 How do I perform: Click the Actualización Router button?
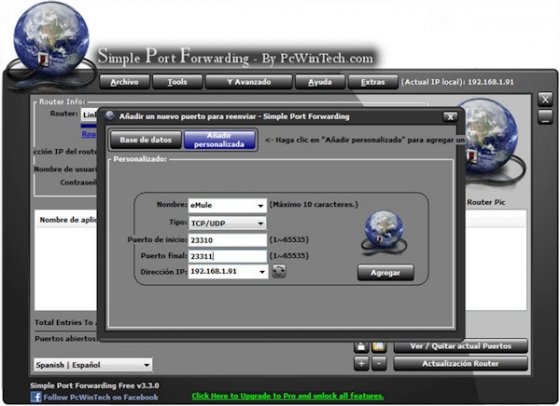click(460, 364)
